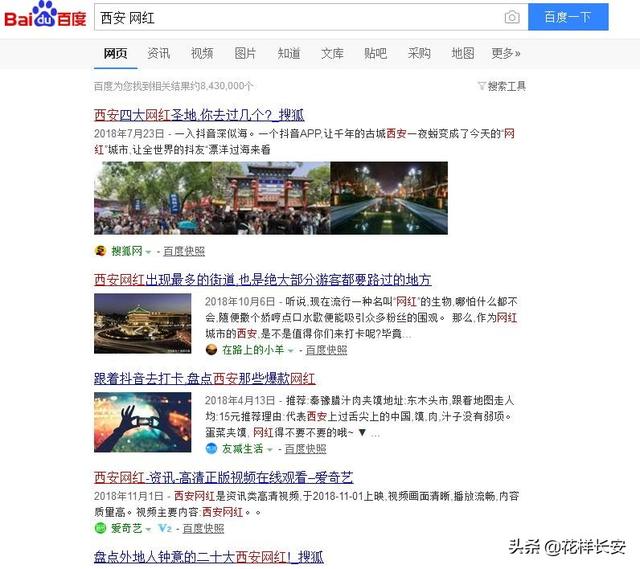Open the 更多» menu
This screenshot has height=569, width=640.
506,53
